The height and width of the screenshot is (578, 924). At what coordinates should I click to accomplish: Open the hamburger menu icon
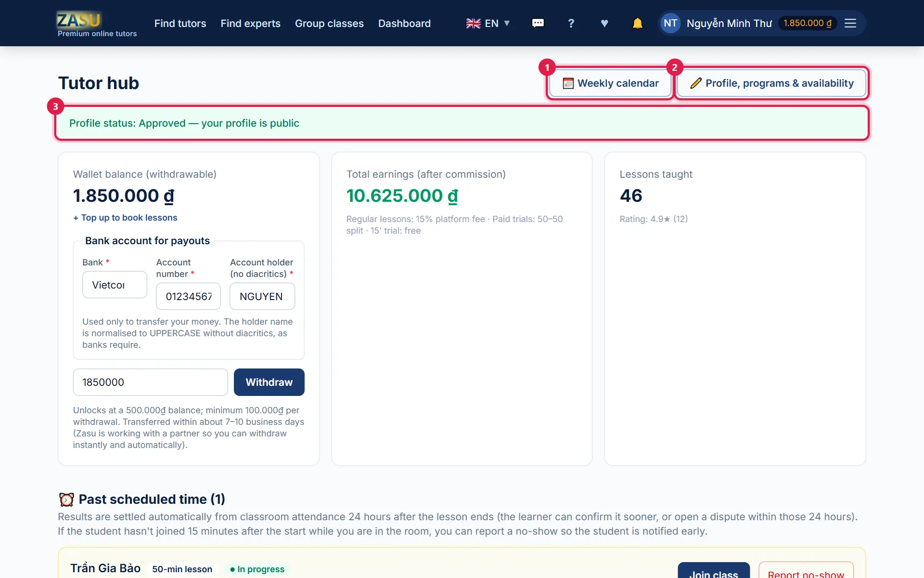coord(850,23)
